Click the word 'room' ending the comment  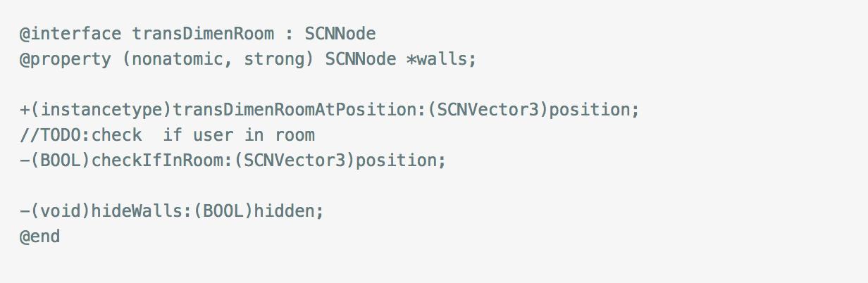coord(294,134)
